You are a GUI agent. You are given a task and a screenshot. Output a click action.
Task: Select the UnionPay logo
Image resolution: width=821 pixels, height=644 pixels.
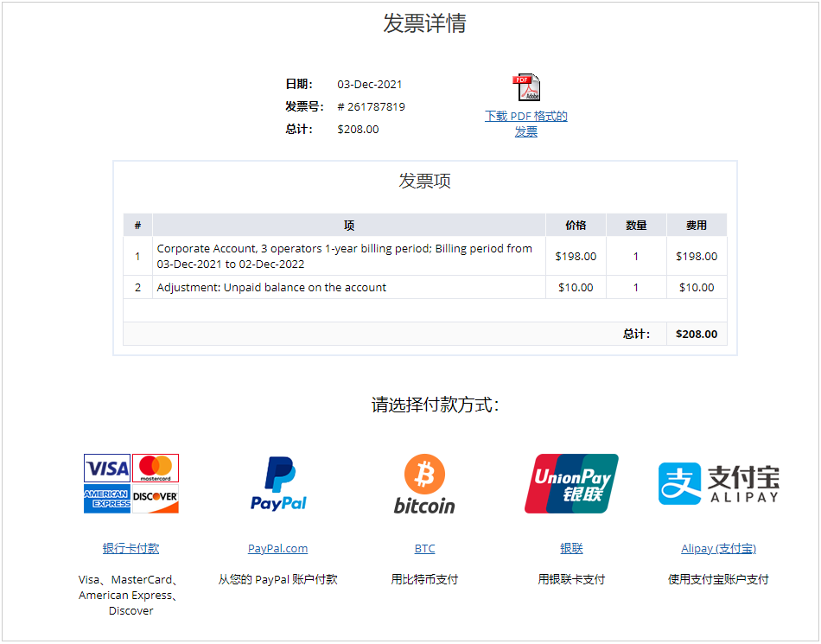[571, 484]
